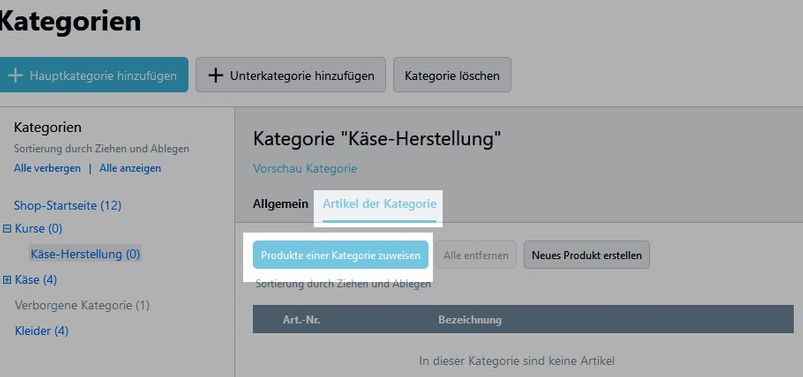The image size is (803, 377).
Task: Open Vorschau Kategorie link
Action: pos(305,169)
